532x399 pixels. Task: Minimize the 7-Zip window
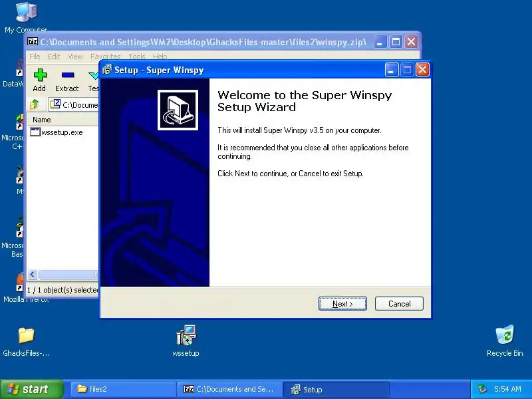click(380, 42)
